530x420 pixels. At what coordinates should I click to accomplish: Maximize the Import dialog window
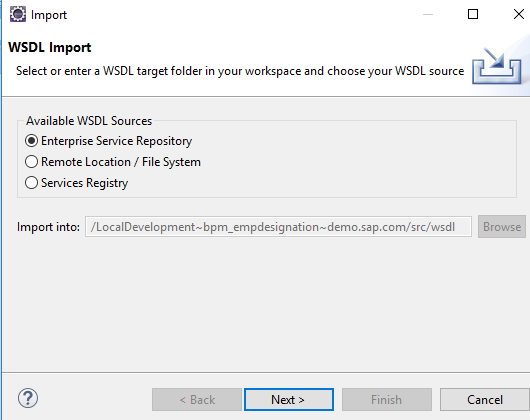pos(473,14)
